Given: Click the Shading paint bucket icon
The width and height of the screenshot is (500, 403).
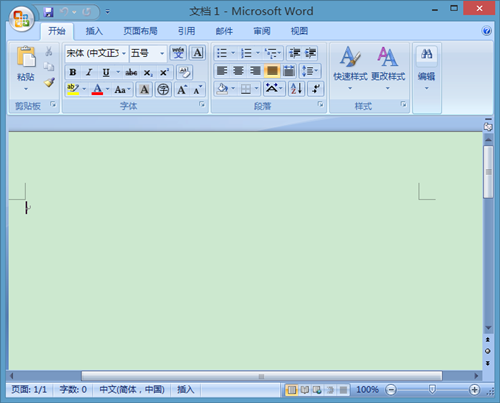Looking at the screenshot, I should pos(222,89).
